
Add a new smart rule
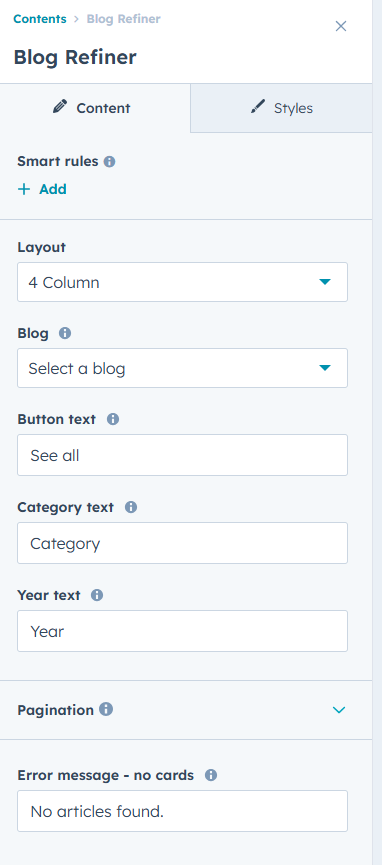tap(42, 189)
